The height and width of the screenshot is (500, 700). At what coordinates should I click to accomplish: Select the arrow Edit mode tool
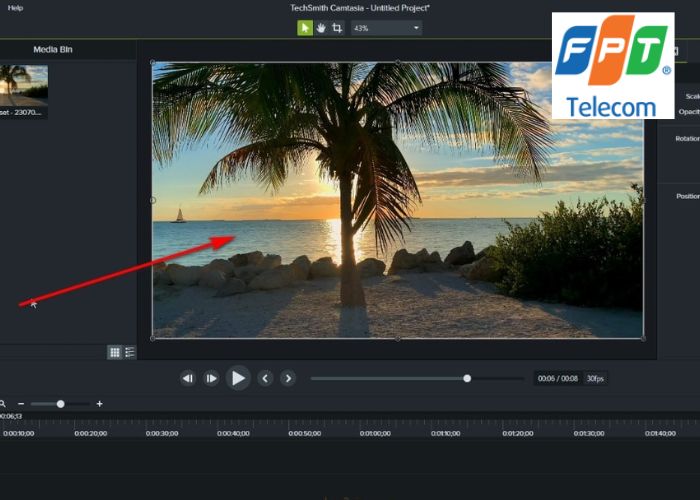click(x=305, y=28)
